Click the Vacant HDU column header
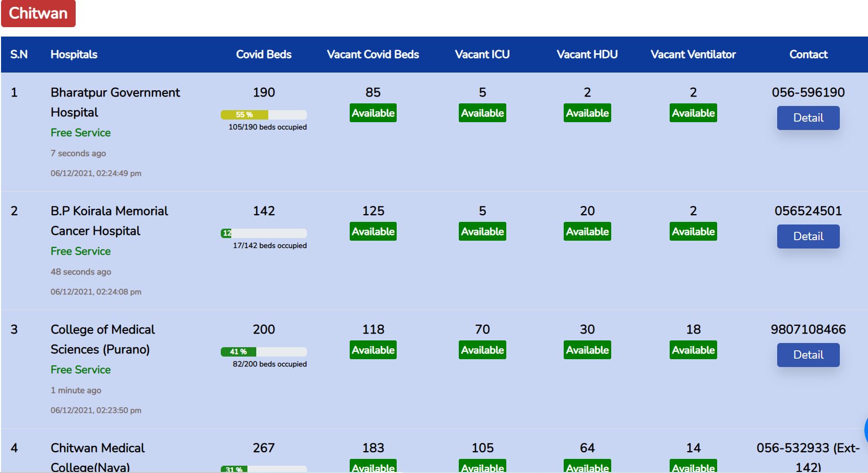The width and height of the screenshot is (868, 473). tap(587, 54)
